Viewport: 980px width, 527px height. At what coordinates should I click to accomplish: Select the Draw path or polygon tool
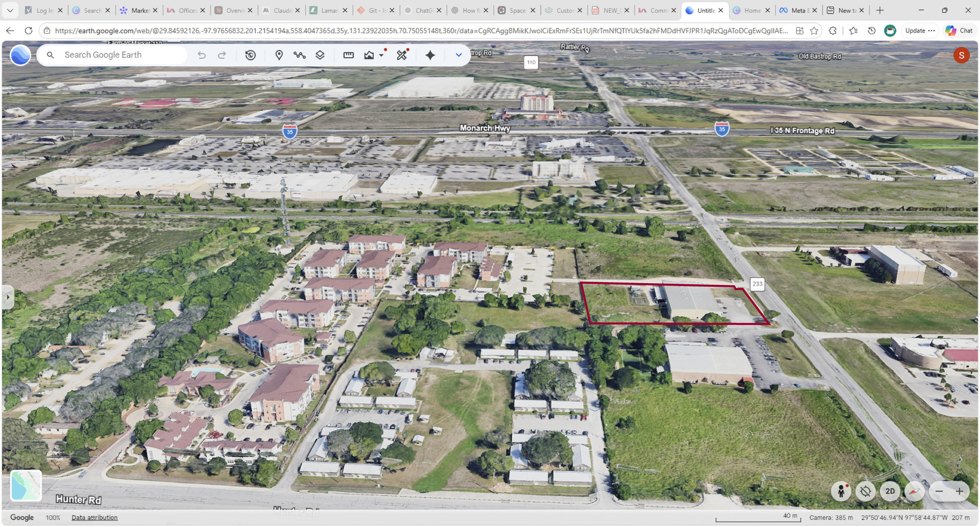pos(299,55)
